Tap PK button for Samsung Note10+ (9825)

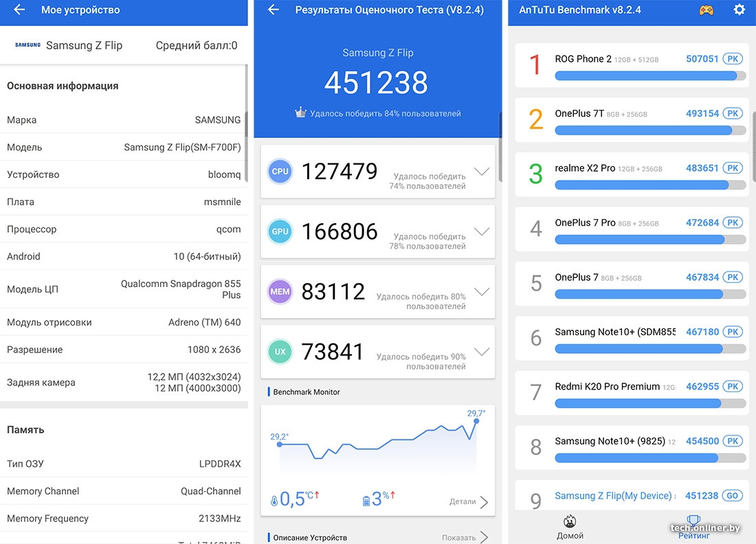[x=733, y=442]
